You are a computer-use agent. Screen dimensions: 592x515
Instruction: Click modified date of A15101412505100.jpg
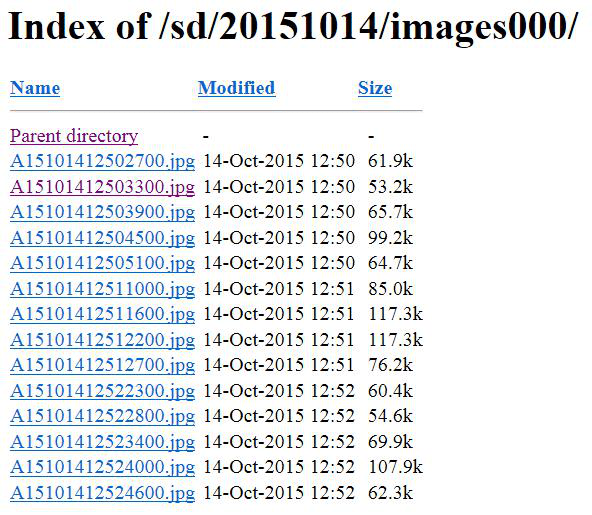tap(279, 263)
